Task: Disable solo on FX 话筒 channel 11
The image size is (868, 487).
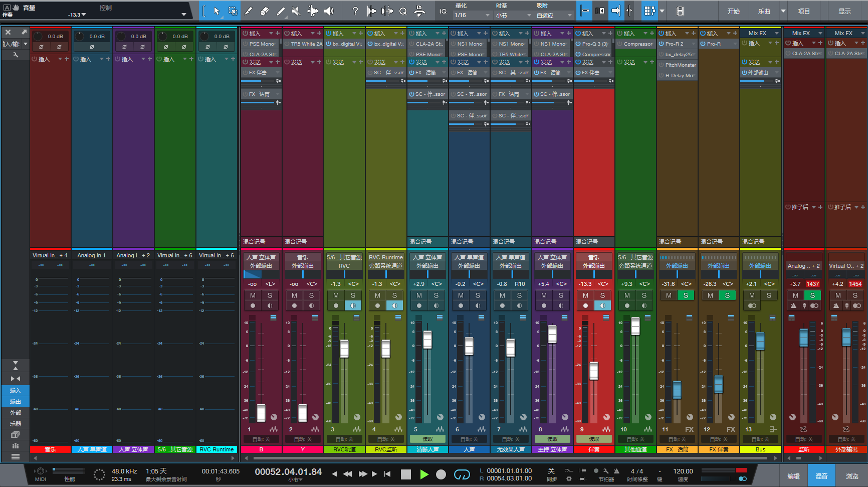Action: click(x=686, y=295)
